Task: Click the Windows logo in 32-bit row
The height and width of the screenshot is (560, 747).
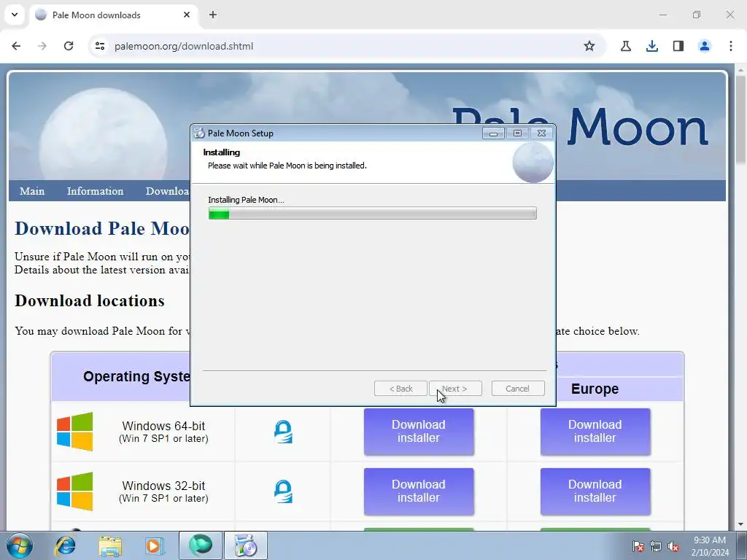Action: coord(75,491)
